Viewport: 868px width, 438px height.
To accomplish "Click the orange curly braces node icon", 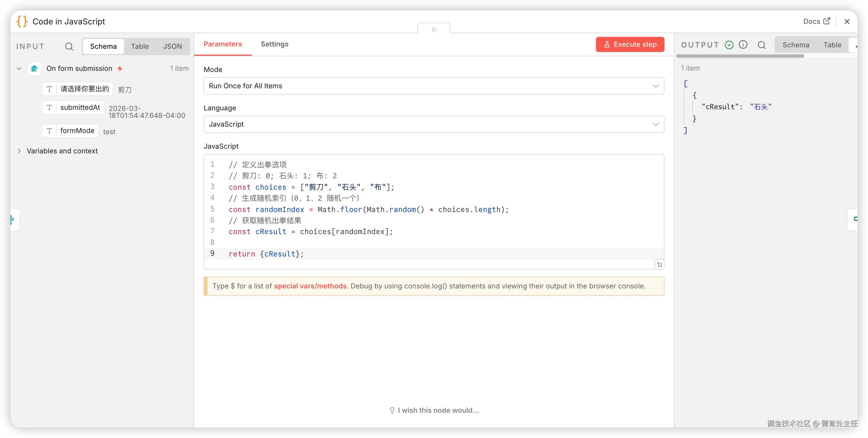I will tap(22, 21).
